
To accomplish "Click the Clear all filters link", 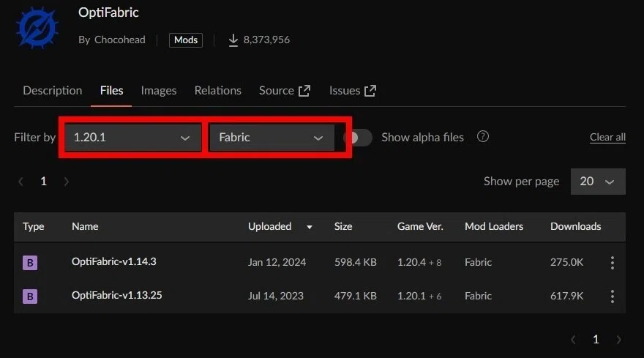I will tap(607, 138).
